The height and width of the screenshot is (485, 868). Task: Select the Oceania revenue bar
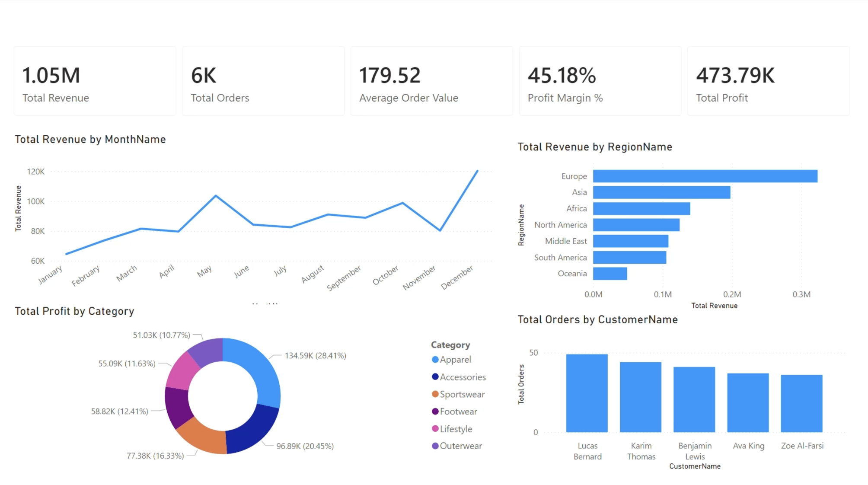(x=610, y=274)
